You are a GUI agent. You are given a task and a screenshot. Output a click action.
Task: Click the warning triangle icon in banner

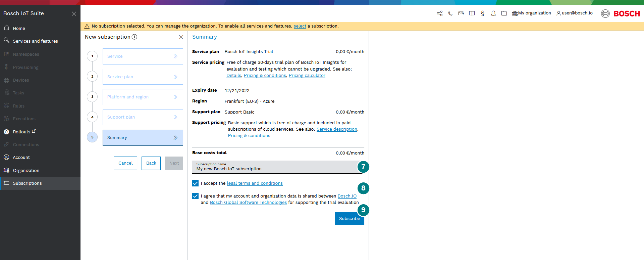tap(87, 26)
